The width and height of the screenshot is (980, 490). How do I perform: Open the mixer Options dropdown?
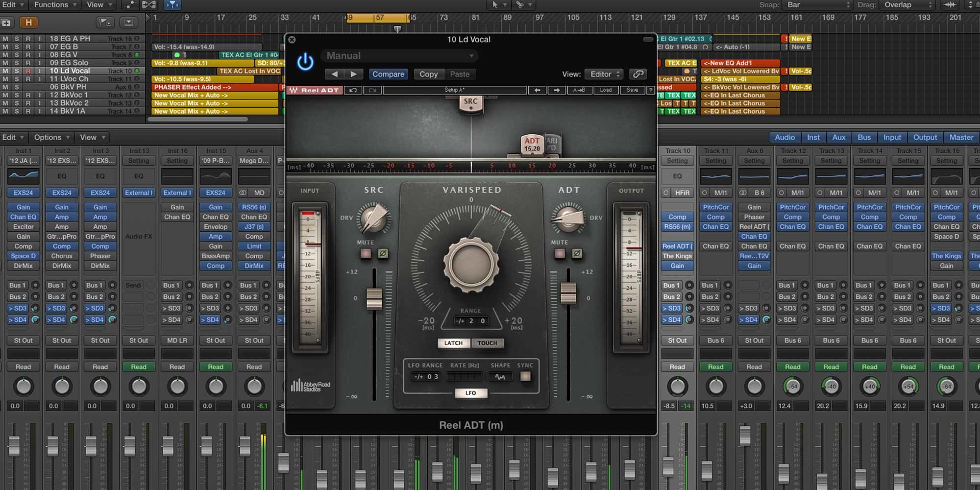[51, 137]
